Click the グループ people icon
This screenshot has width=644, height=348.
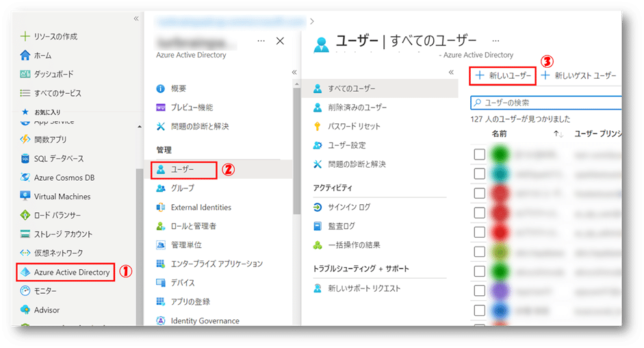(161, 188)
